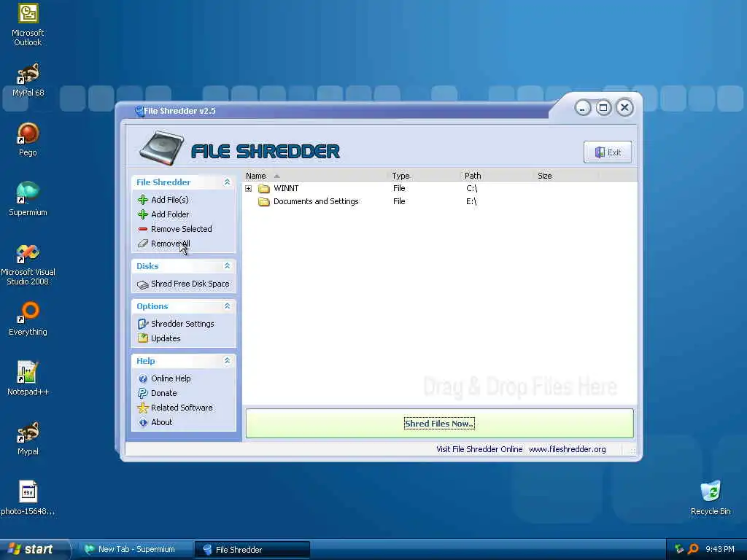747x560 pixels.
Task: Click the C:\ path cell
Action: 472,188
